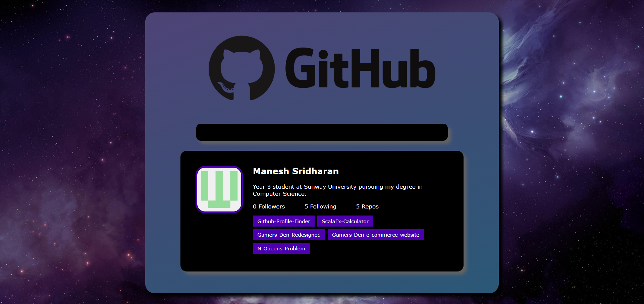Click inside the black search bar
The width and height of the screenshot is (644, 304).
322,132
